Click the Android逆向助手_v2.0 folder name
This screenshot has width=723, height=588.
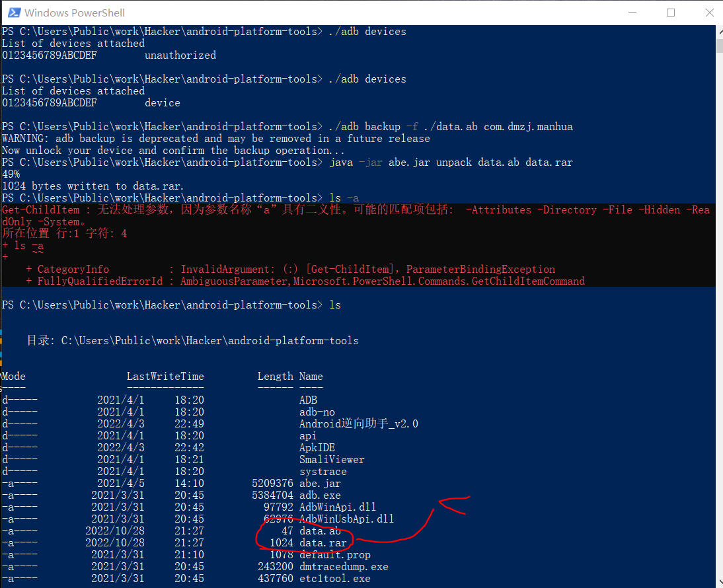click(x=358, y=424)
